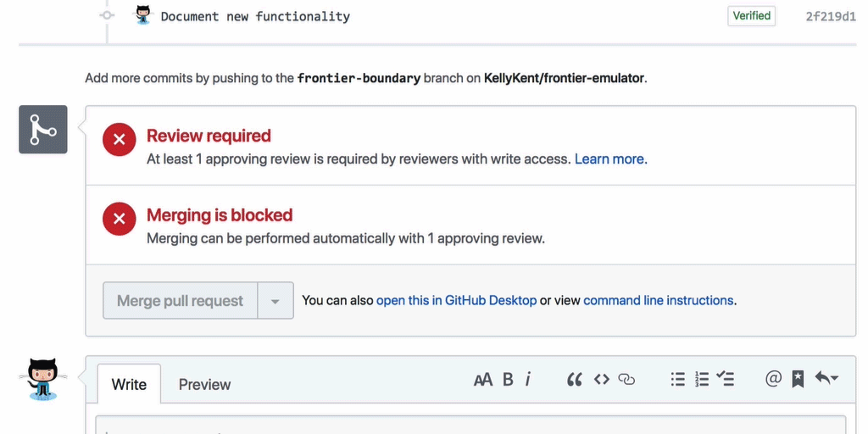Apply italic formatting in comment toolbar

point(527,380)
